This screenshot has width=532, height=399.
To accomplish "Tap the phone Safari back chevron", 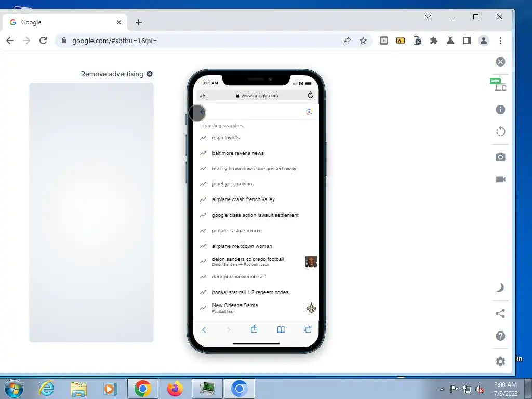I will click(x=204, y=329).
